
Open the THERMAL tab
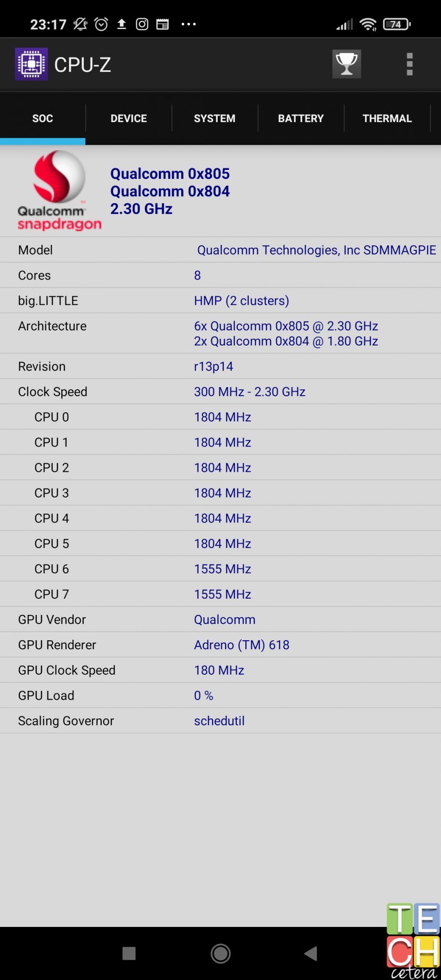pos(387,118)
